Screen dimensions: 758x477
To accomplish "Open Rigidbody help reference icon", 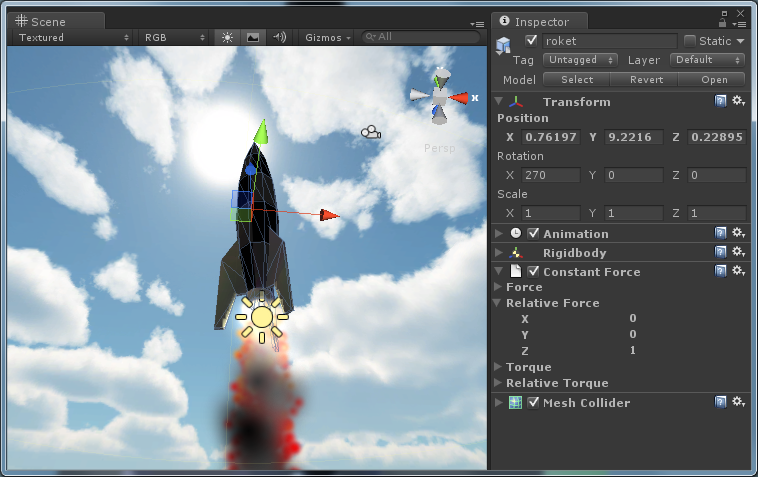I will coord(720,252).
